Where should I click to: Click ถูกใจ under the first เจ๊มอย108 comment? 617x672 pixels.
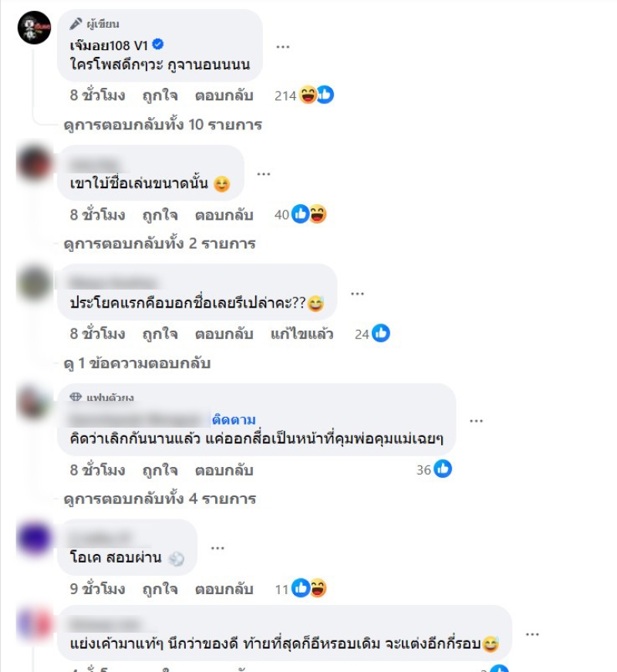(160, 96)
